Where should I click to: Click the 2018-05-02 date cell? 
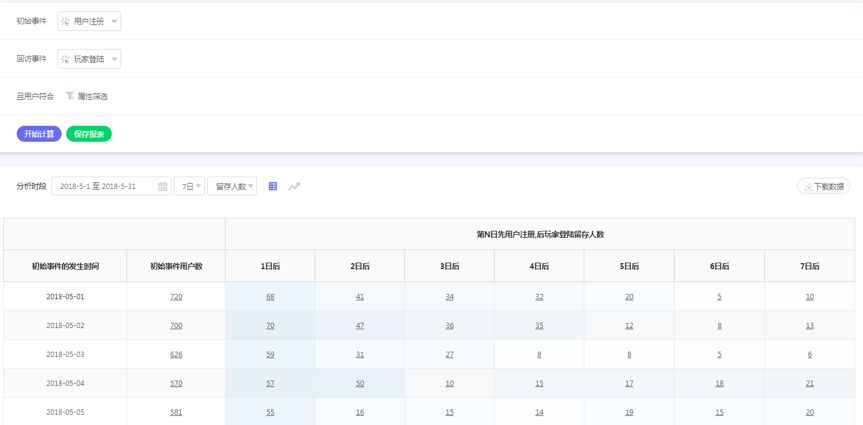click(65, 325)
